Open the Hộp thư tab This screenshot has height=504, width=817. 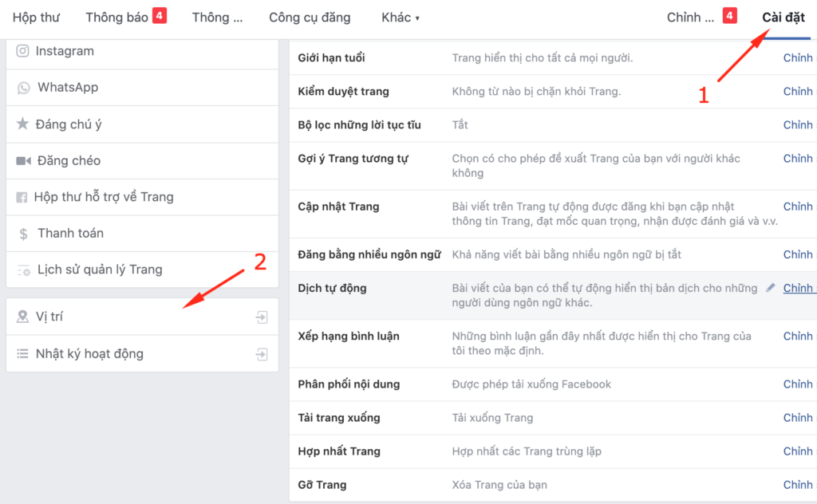36,18
